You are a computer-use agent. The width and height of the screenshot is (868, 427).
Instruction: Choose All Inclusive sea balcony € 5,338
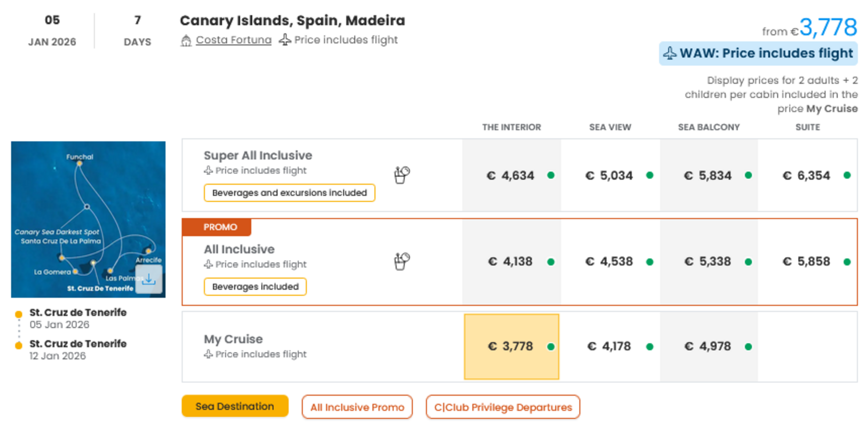[707, 262]
